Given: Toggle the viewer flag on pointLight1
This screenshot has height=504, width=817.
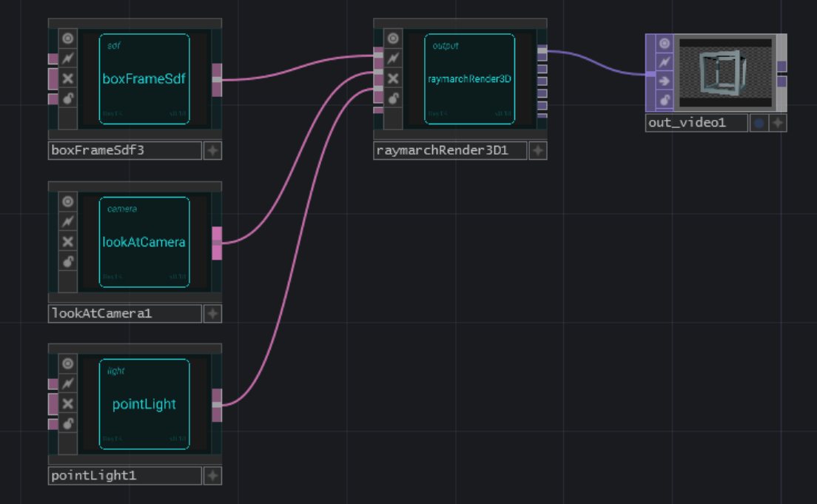Looking at the screenshot, I should pyautogui.click(x=68, y=364).
